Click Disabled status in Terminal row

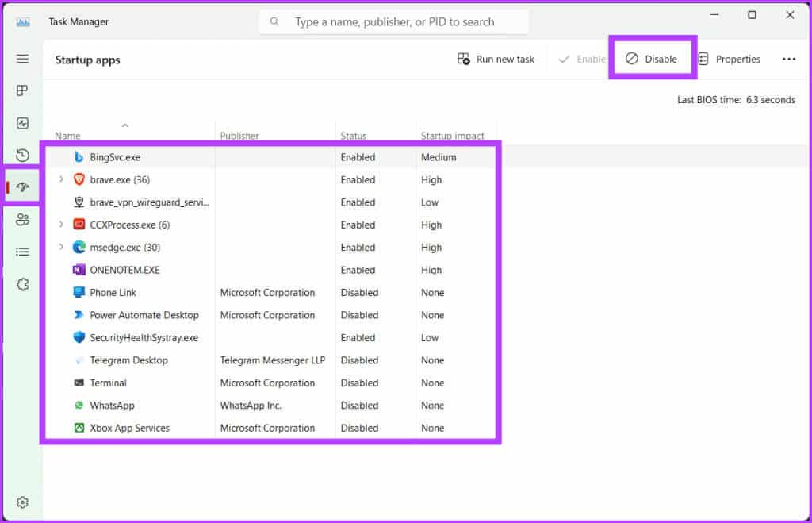359,383
